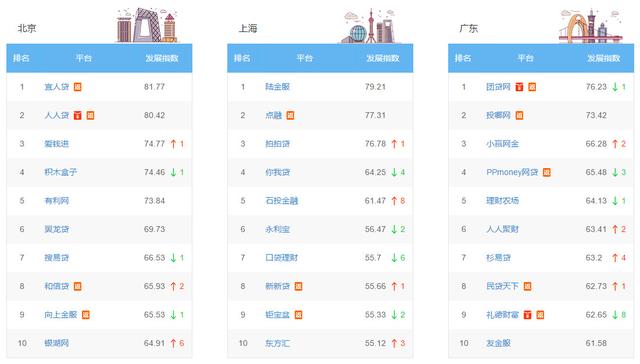Screen dimensions: 640x364
Task: Click the green down arrow in 团贷网 row
Action: coord(615,87)
